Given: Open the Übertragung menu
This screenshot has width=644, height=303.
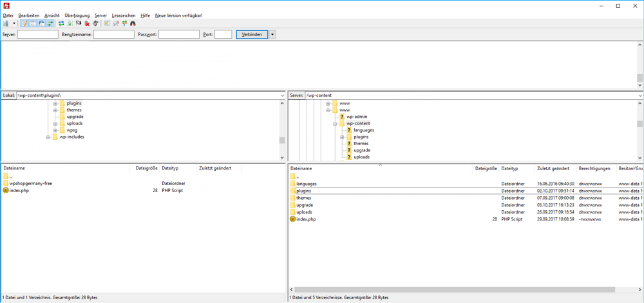Looking at the screenshot, I should click(x=77, y=15).
